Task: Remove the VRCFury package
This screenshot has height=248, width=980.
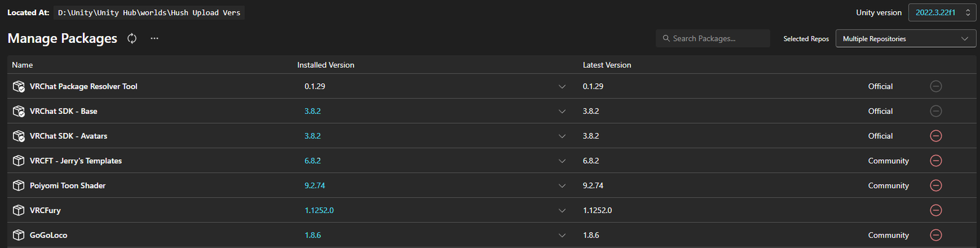Action: click(x=936, y=210)
